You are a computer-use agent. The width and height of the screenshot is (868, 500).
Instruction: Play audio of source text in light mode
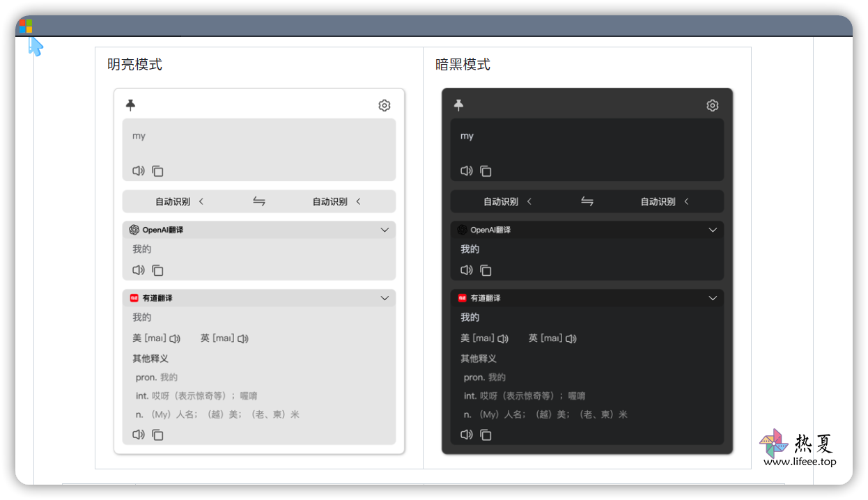(x=139, y=171)
